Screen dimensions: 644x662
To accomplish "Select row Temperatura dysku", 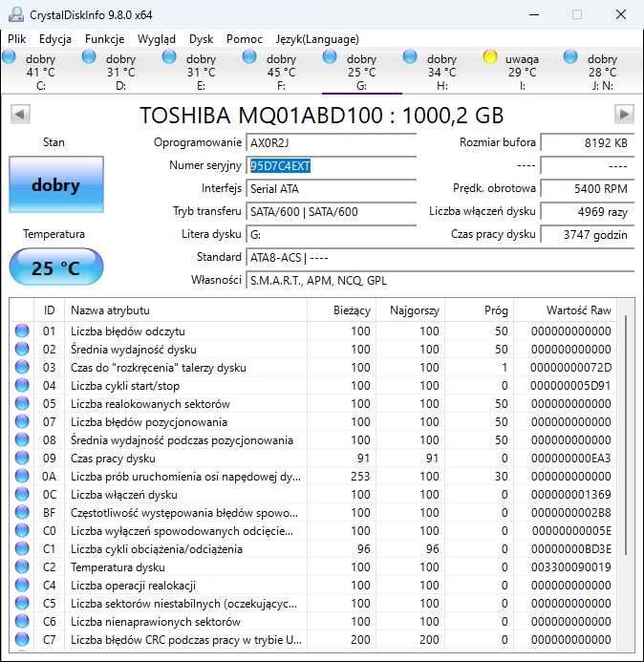I will click(312, 567).
